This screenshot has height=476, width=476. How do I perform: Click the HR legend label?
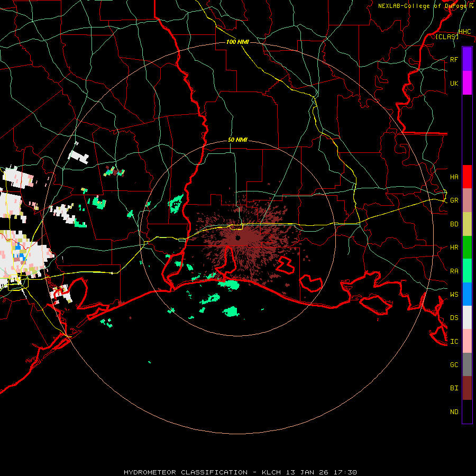454,248
